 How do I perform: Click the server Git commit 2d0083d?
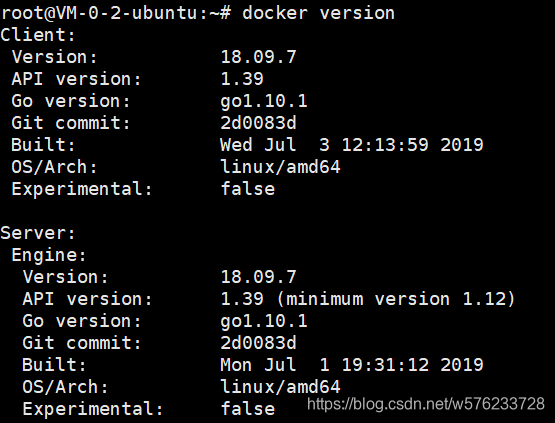(258, 343)
